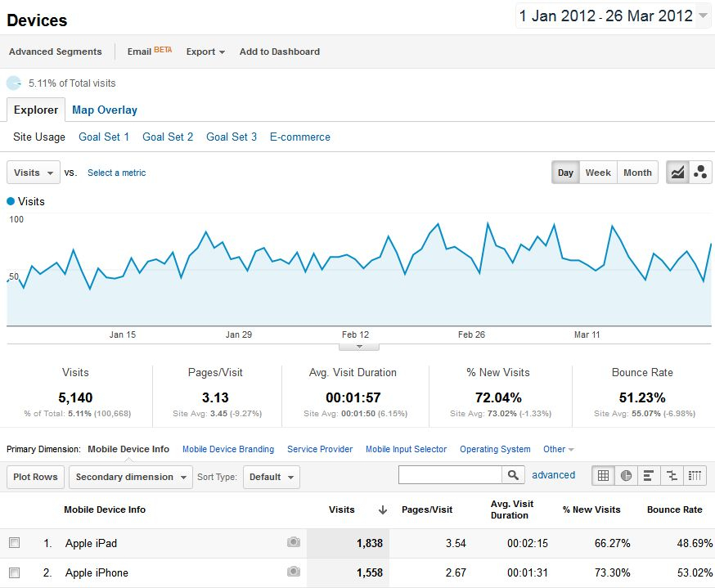Open the Map Overlay tab
The width and height of the screenshot is (715, 588).
pyautogui.click(x=105, y=110)
